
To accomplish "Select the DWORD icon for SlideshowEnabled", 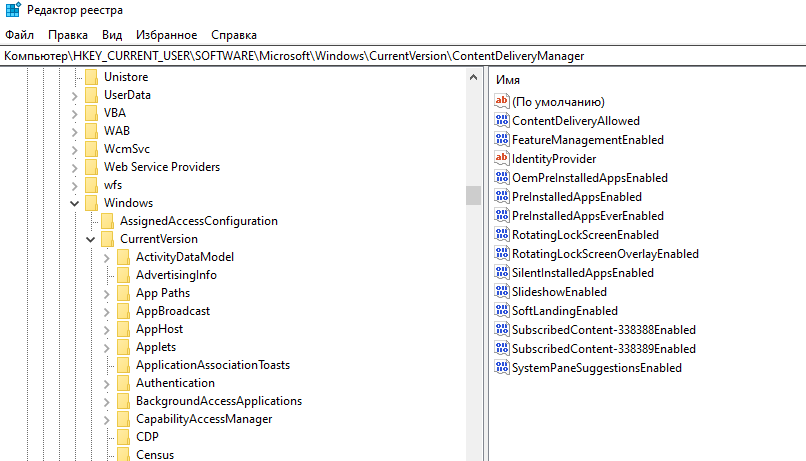I will click(x=502, y=292).
